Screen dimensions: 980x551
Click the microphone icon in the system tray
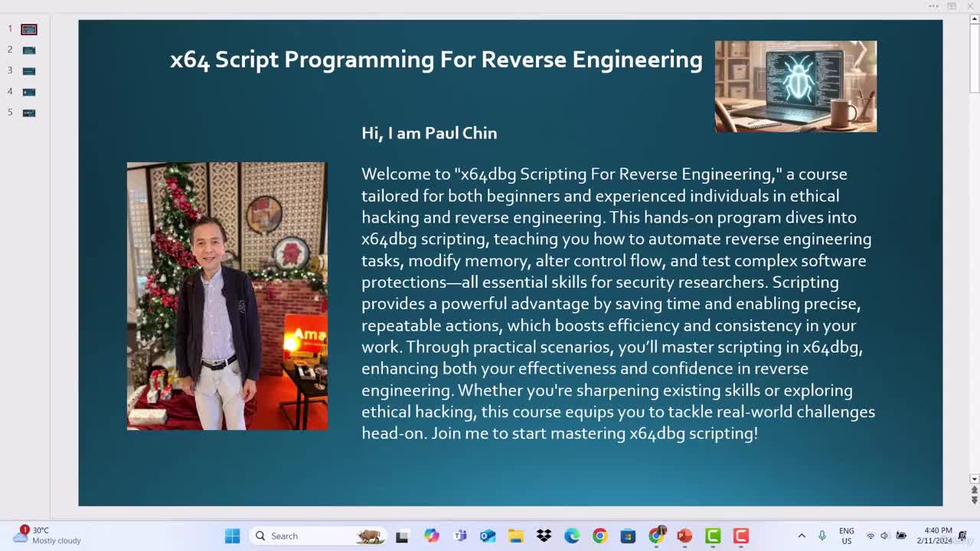(822, 536)
